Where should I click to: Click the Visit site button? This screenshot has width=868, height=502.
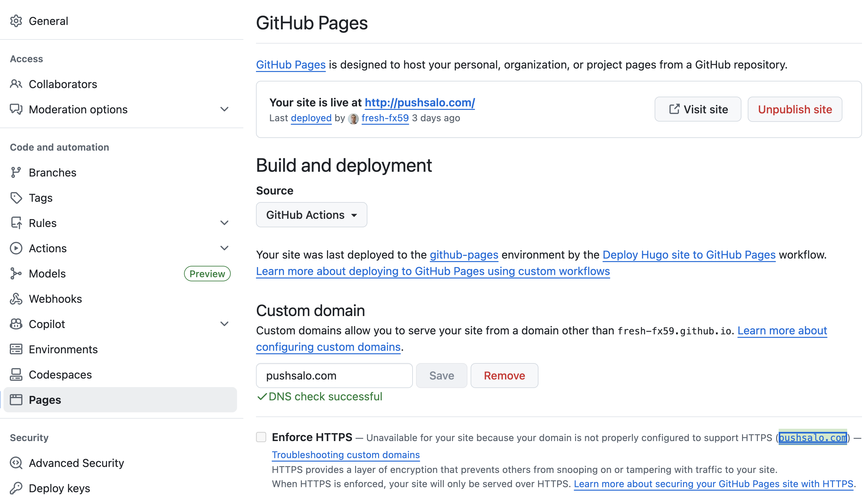click(698, 109)
